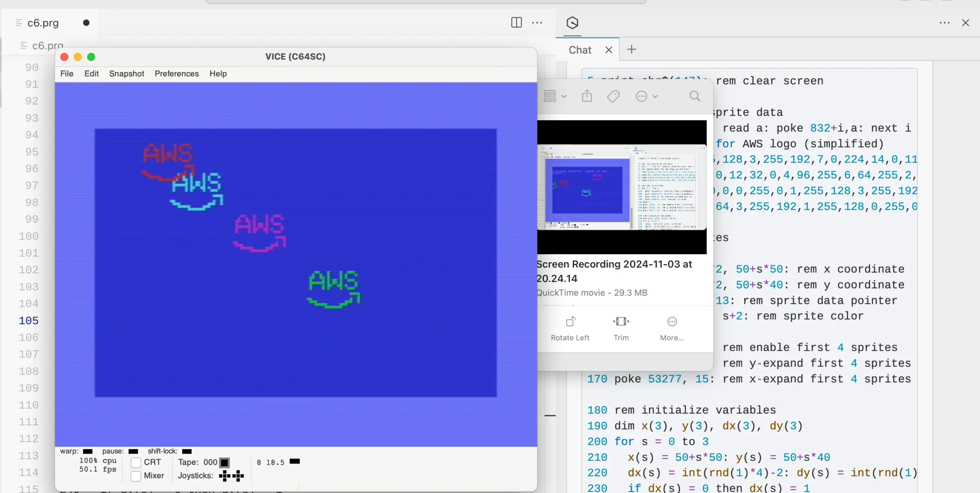Image resolution: width=980 pixels, height=493 pixels.
Task: Click the Tape 000 control indicator
Action: pyautogui.click(x=225, y=462)
